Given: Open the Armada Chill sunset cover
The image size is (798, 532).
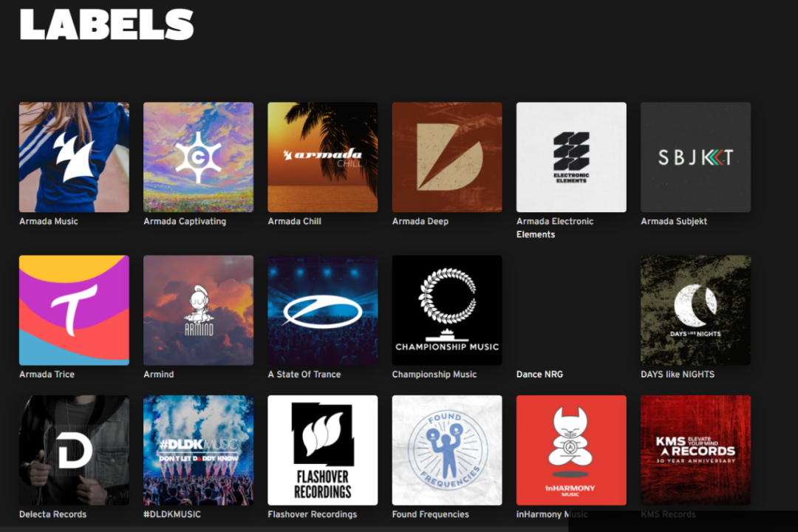Looking at the screenshot, I should click(x=323, y=157).
